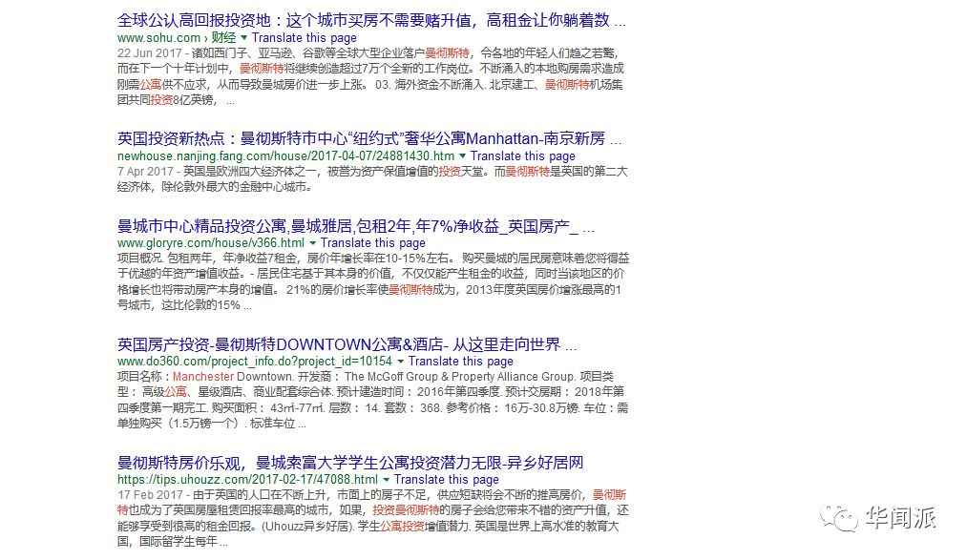Click the URL https://tips.uhouzz.com/2017-02-17/47088.html
This screenshot has width=967, height=560.
pos(247,479)
